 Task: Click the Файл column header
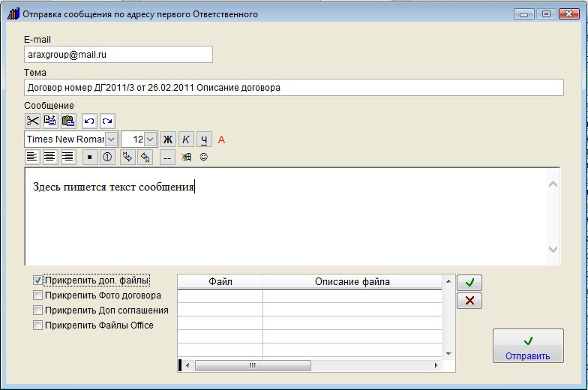(220, 282)
